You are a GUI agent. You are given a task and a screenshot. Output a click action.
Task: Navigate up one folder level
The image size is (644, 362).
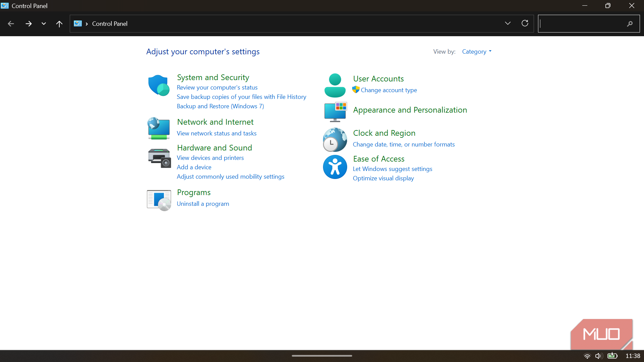point(59,24)
